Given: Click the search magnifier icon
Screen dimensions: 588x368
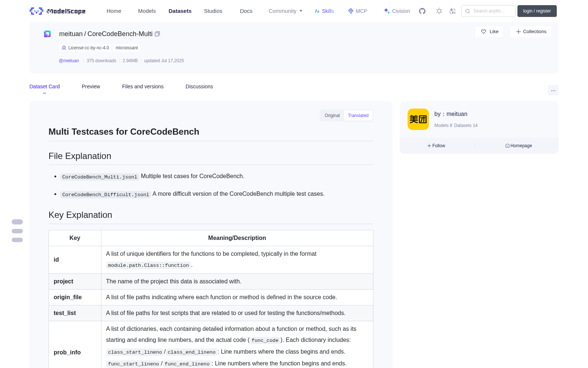Looking at the screenshot, I should (x=468, y=11).
